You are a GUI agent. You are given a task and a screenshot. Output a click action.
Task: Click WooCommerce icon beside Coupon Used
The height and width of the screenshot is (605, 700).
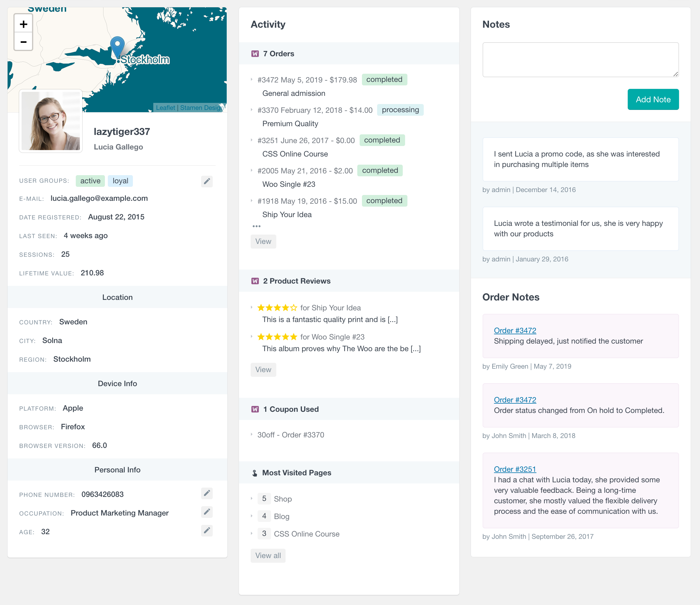pos(255,409)
